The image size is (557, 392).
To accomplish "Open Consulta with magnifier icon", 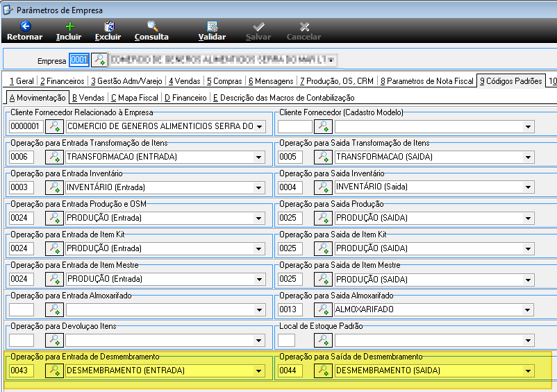I will coord(151,31).
